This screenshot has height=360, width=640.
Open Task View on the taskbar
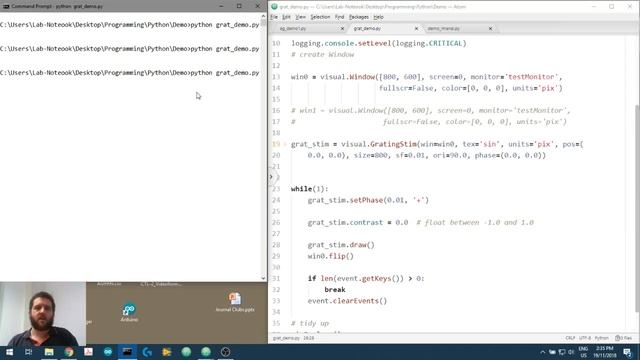pyautogui.click(x=29, y=352)
